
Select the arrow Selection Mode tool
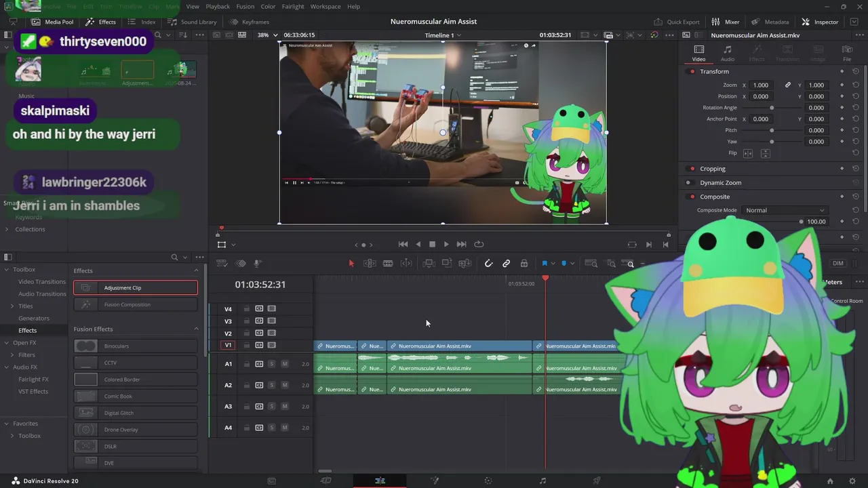click(x=351, y=264)
